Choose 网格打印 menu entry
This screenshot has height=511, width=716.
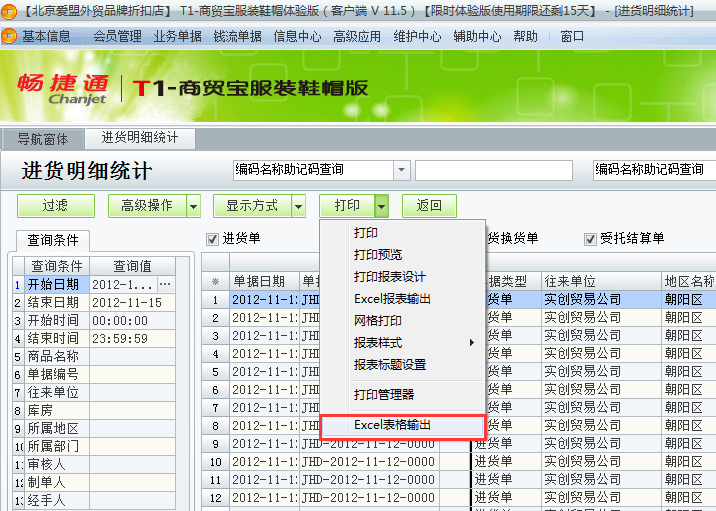tap(402, 321)
